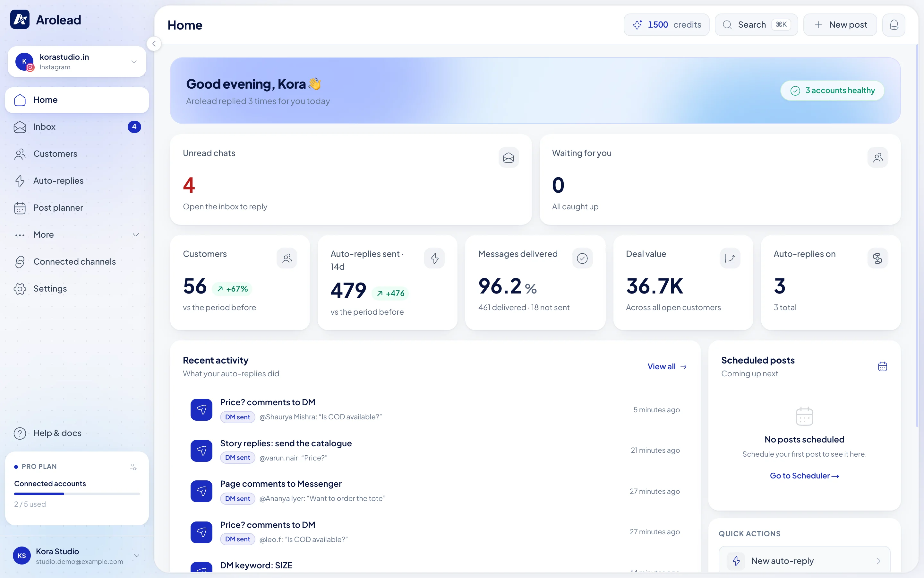Follow the Go to Scheduler link
Image resolution: width=924 pixels, height=578 pixels.
point(804,476)
